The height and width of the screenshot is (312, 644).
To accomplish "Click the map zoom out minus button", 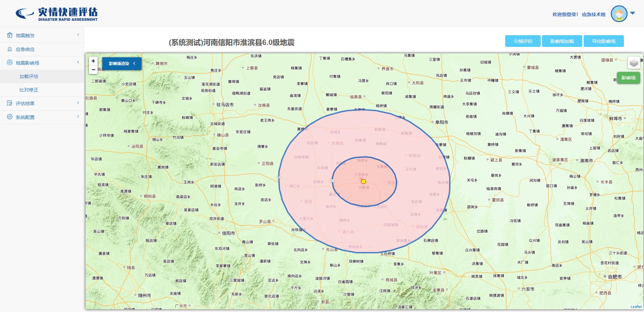I will tap(93, 70).
